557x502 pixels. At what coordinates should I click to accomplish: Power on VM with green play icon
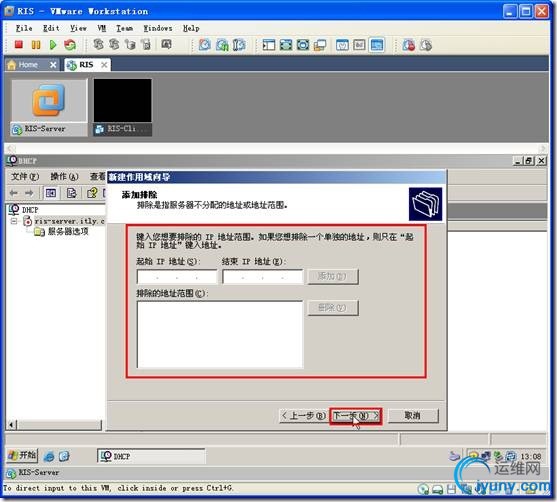[x=53, y=45]
